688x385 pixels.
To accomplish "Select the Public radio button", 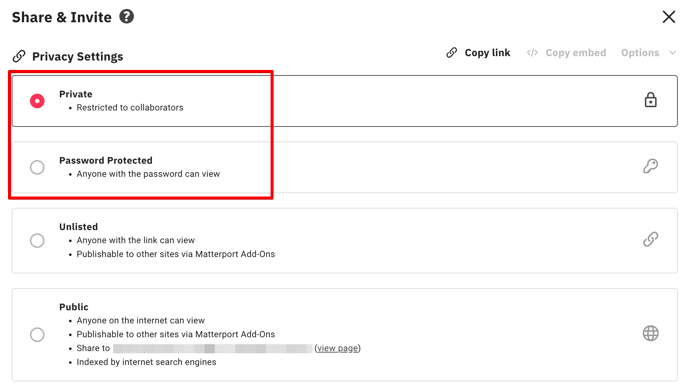I will click(37, 335).
